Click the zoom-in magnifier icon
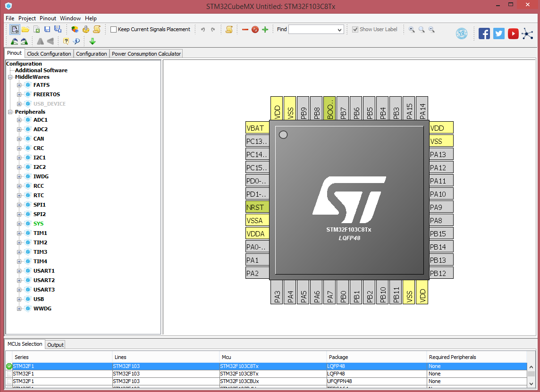This screenshot has width=540, height=392. (x=412, y=30)
